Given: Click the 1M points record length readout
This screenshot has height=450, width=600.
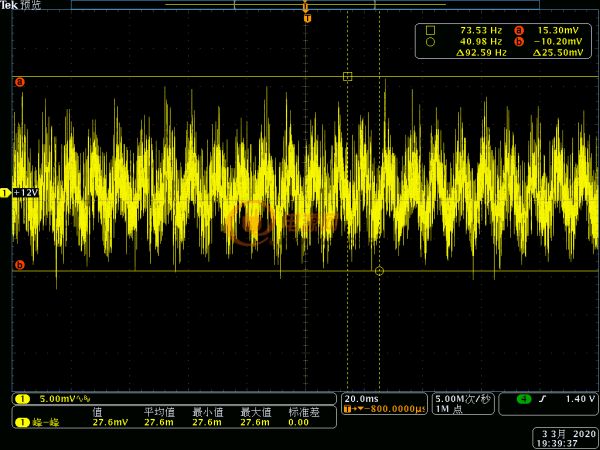Looking at the screenshot, I should tap(448, 409).
